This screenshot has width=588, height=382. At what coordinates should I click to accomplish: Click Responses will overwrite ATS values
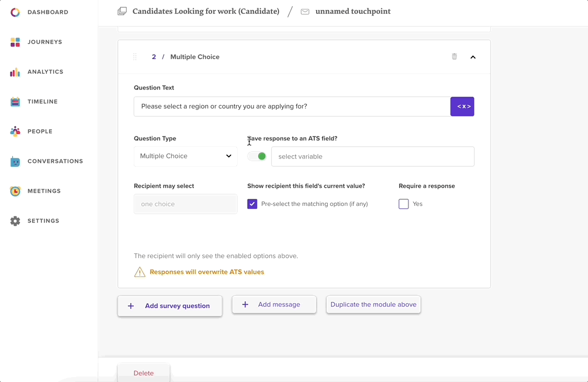207,272
